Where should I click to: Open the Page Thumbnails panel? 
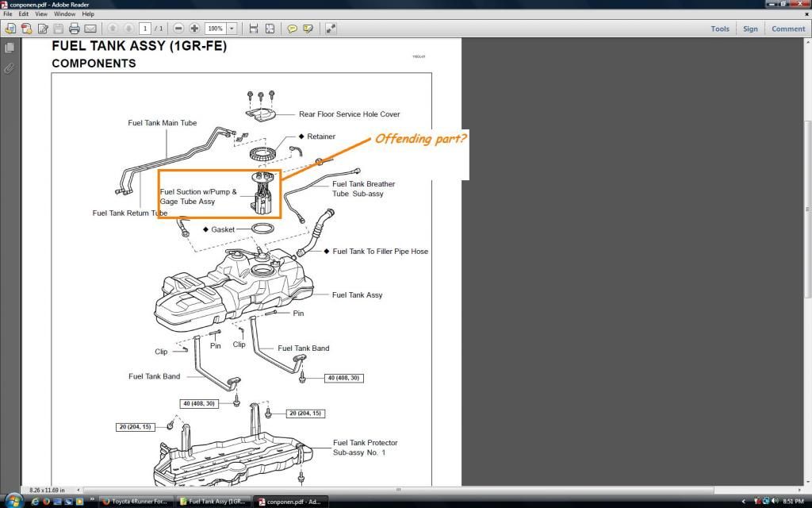(9, 46)
